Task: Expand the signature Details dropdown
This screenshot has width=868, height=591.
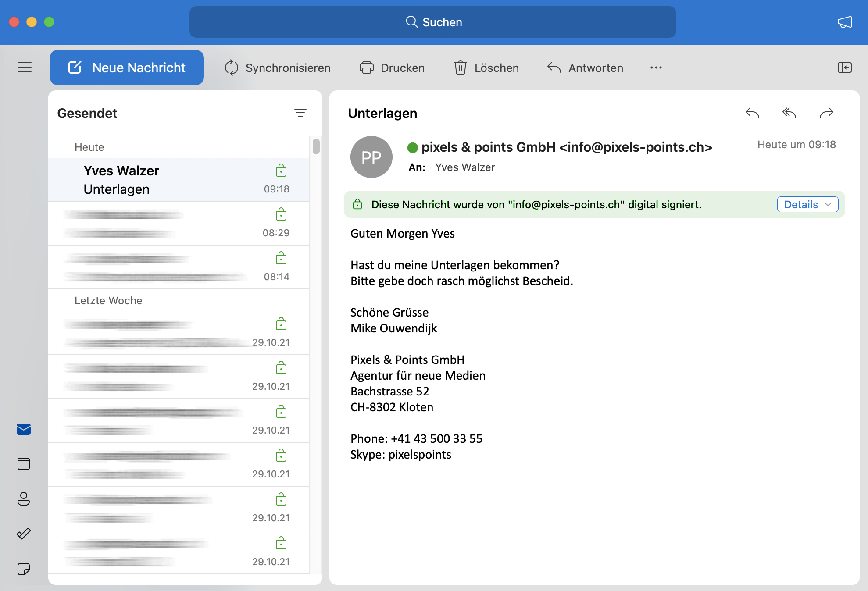Action: (x=807, y=204)
